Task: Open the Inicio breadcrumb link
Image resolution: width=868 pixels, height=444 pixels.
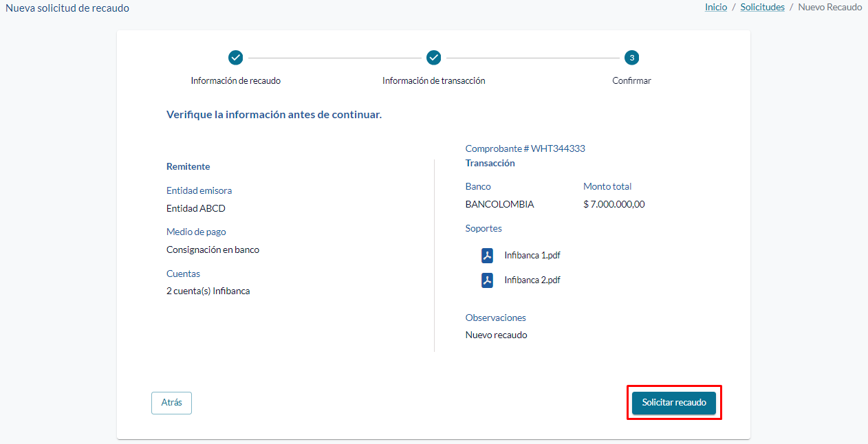Action: point(716,7)
